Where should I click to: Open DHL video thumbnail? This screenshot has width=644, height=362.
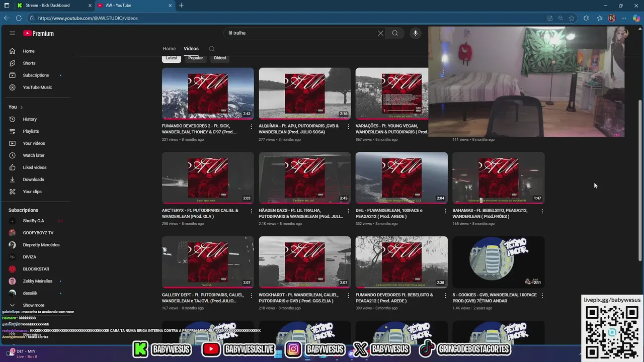coord(401,178)
